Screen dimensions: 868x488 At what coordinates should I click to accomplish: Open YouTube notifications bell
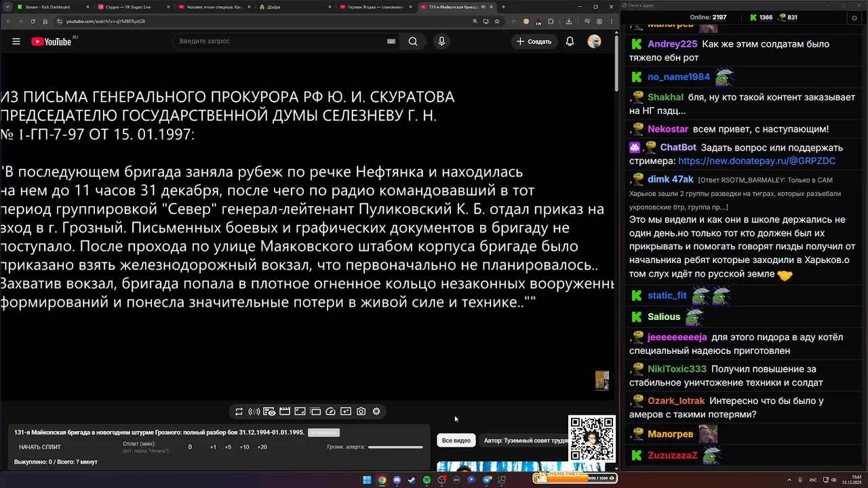570,41
